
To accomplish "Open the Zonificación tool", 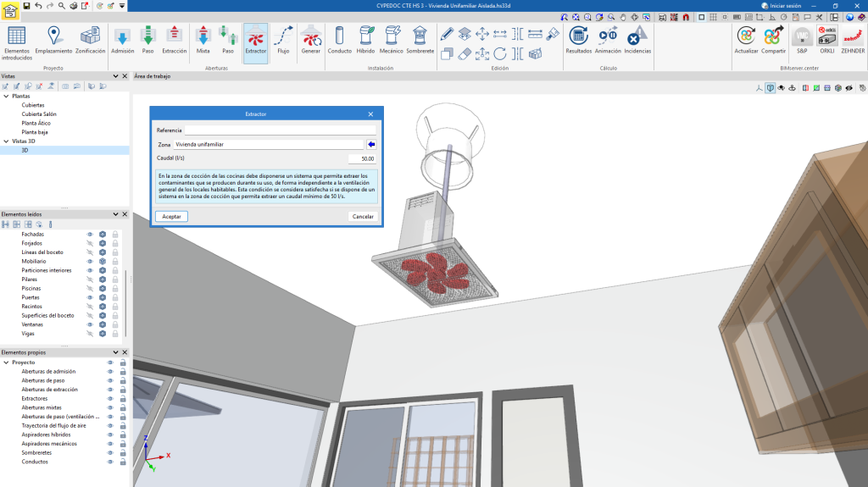I will [x=90, y=40].
